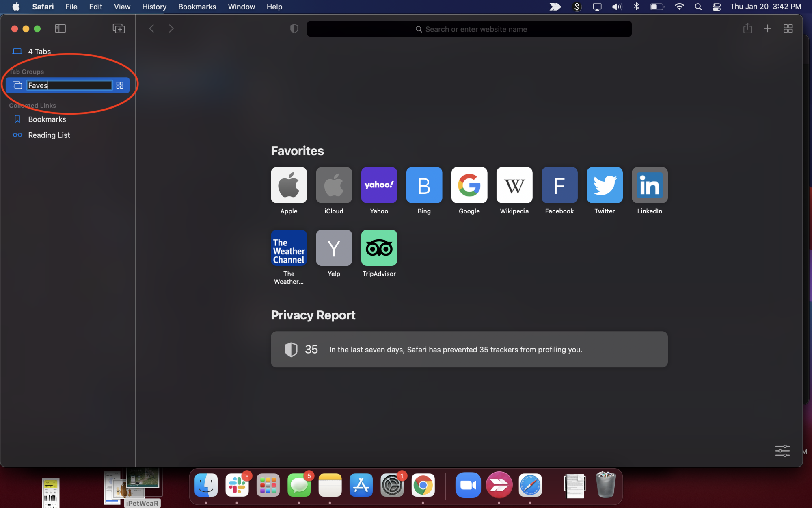Image resolution: width=812 pixels, height=508 pixels.
Task: Open the Facebook favorite
Action: pos(559,185)
